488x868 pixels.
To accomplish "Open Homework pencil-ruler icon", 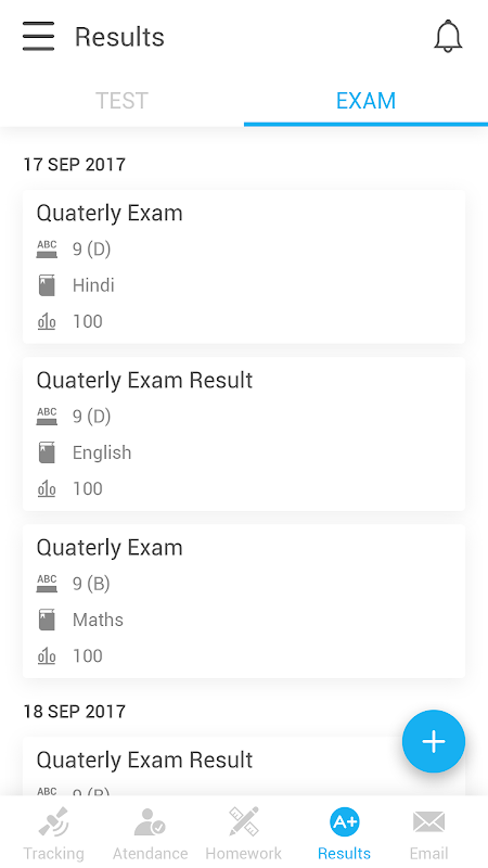I will (244, 822).
